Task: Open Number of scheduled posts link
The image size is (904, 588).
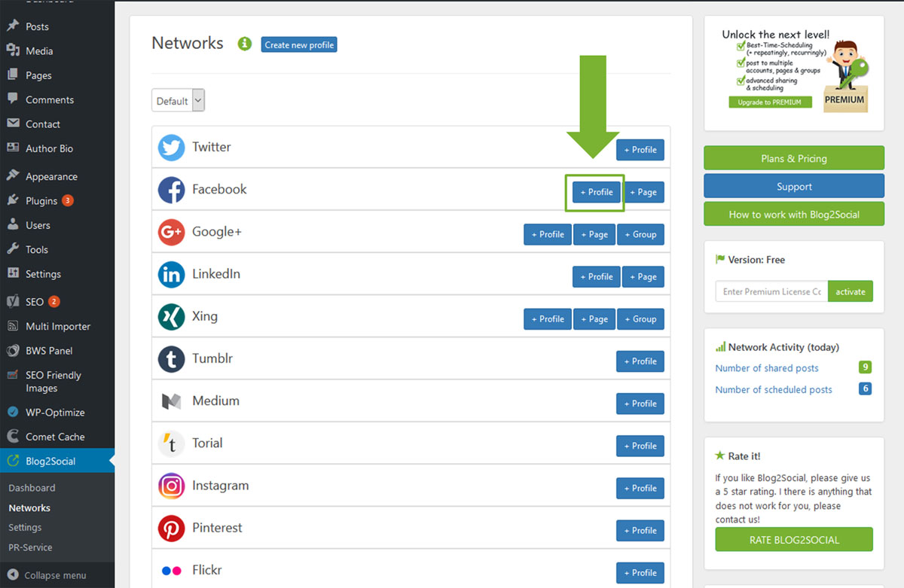Action: click(774, 389)
